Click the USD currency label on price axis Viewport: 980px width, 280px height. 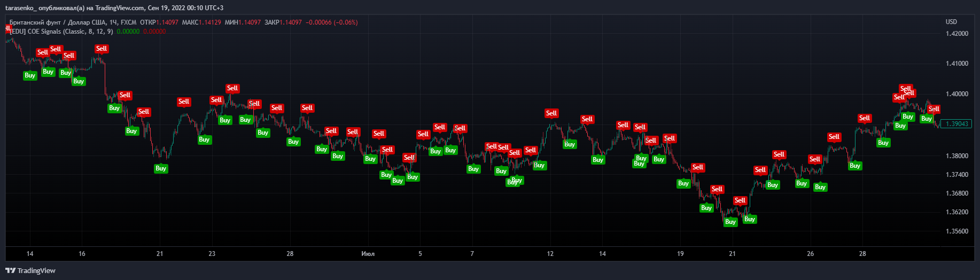pyautogui.click(x=951, y=22)
